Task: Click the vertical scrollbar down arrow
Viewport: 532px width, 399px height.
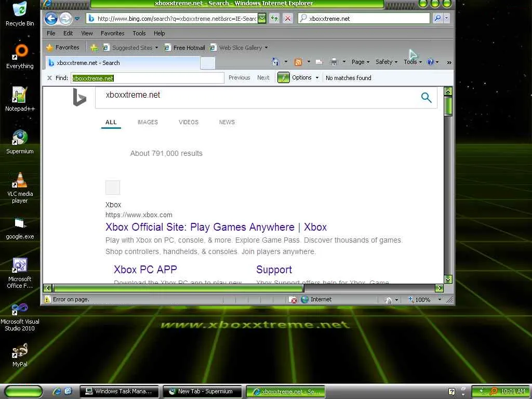Action: coord(448,279)
